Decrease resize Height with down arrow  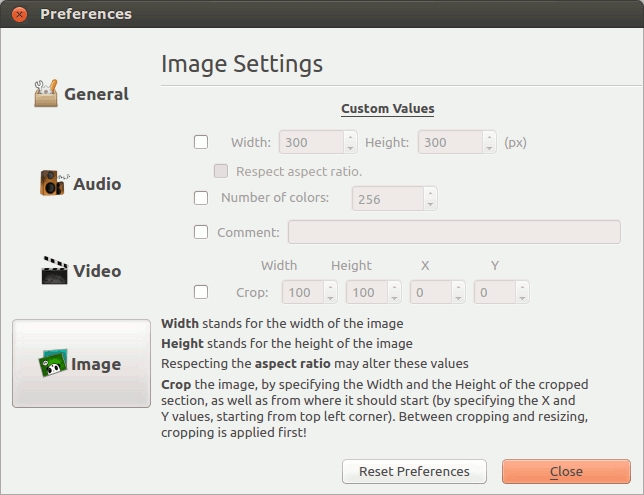pos(489,148)
